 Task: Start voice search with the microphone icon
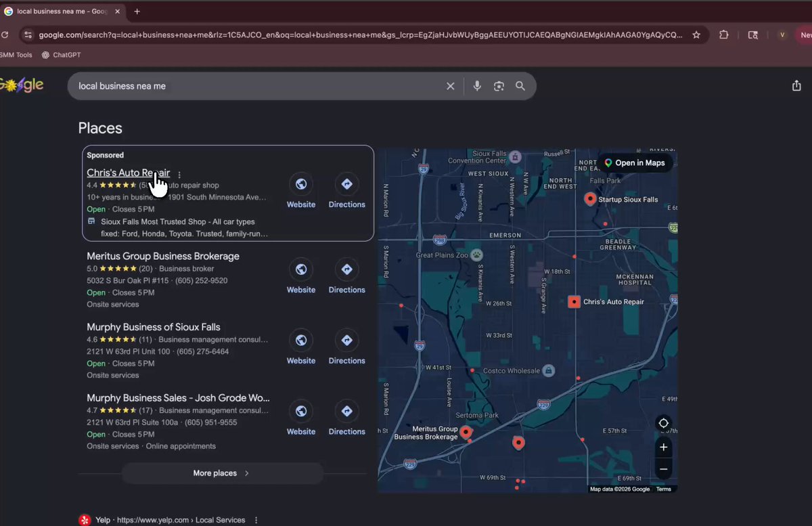(477, 86)
